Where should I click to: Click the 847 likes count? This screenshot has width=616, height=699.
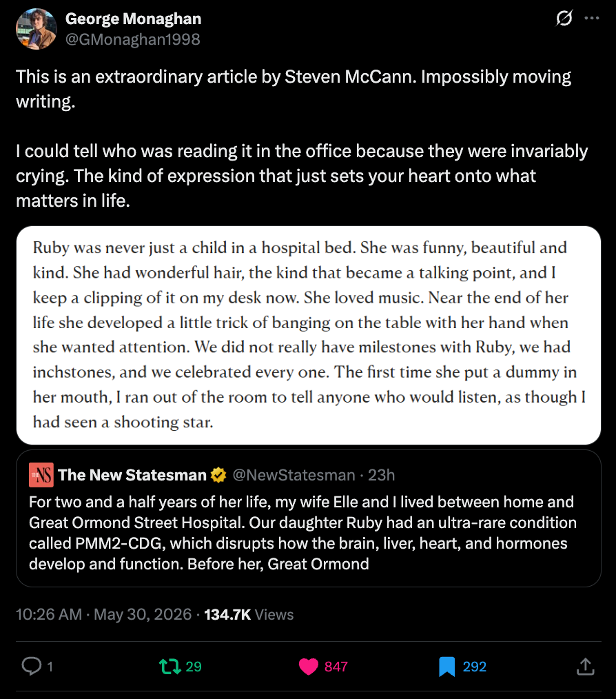tap(336, 667)
